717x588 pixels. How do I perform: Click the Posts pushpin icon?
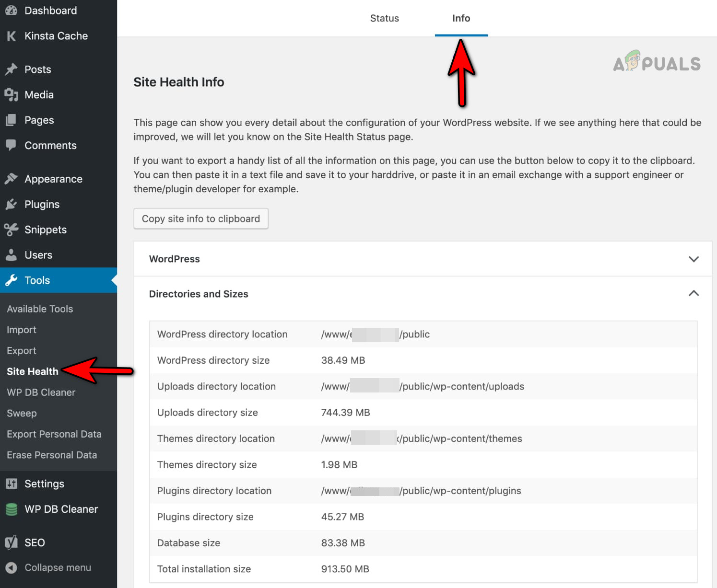11,69
